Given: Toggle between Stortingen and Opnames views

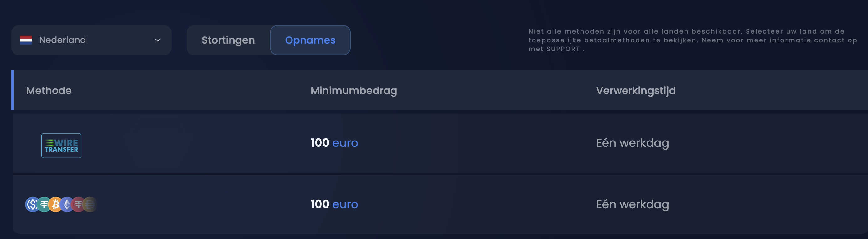Looking at the screenshot, I should click(x=269, y=40).
